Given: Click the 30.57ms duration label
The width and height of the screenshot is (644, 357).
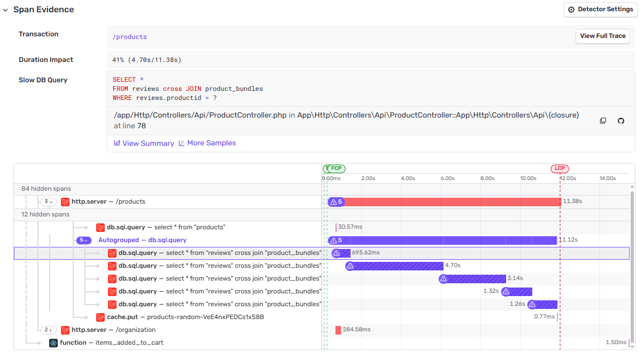Looking at the screenshot, I should click(x=350, y=227).
